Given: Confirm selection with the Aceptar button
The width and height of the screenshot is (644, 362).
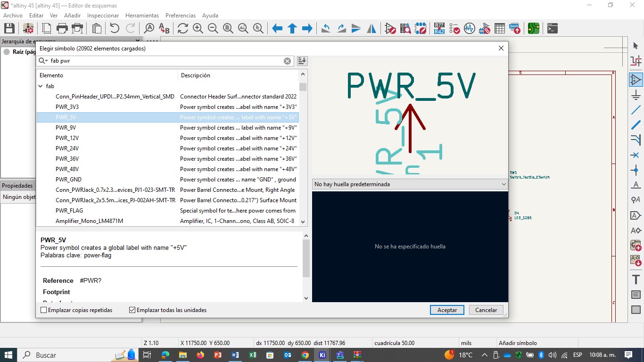Looking at the screenshot, I should pyautogui.click(x=447, y=310).
